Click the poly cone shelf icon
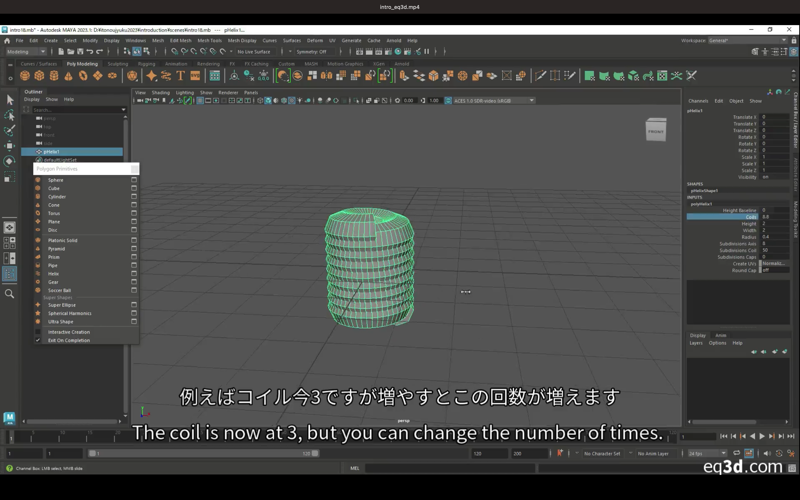 (68, 76)
